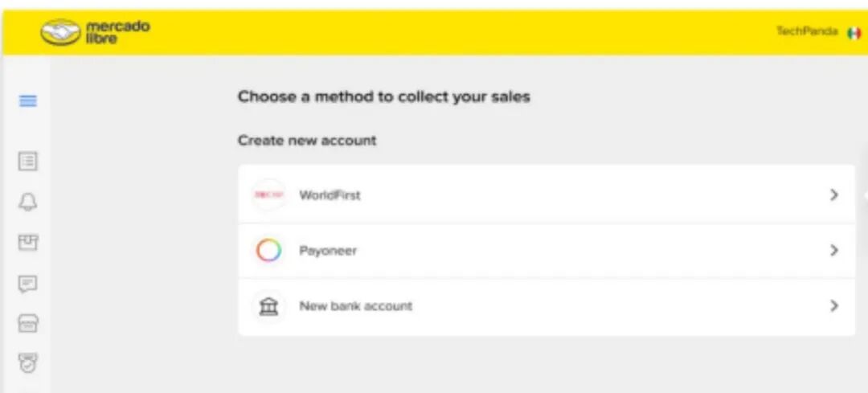Open the hamburger menu in the sidebar
Screen dimensions: 868x393
click(x=28, y=101)
